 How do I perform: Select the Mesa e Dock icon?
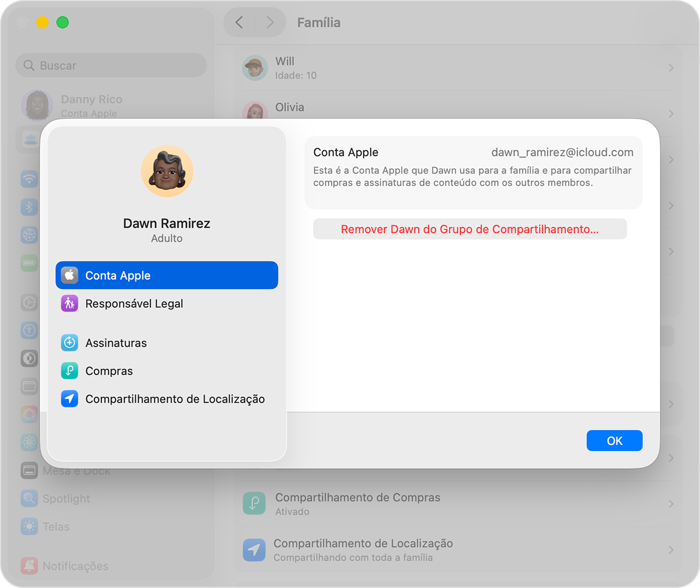30,470
